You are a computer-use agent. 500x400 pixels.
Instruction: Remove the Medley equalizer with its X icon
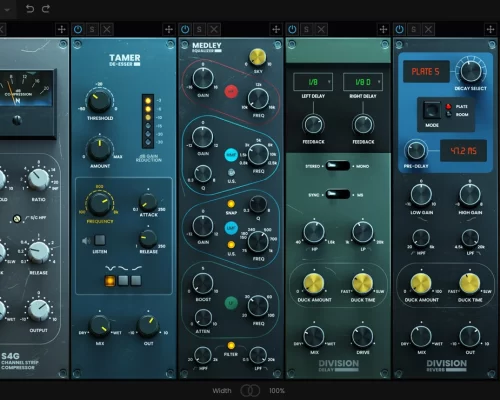coord(214,29)
